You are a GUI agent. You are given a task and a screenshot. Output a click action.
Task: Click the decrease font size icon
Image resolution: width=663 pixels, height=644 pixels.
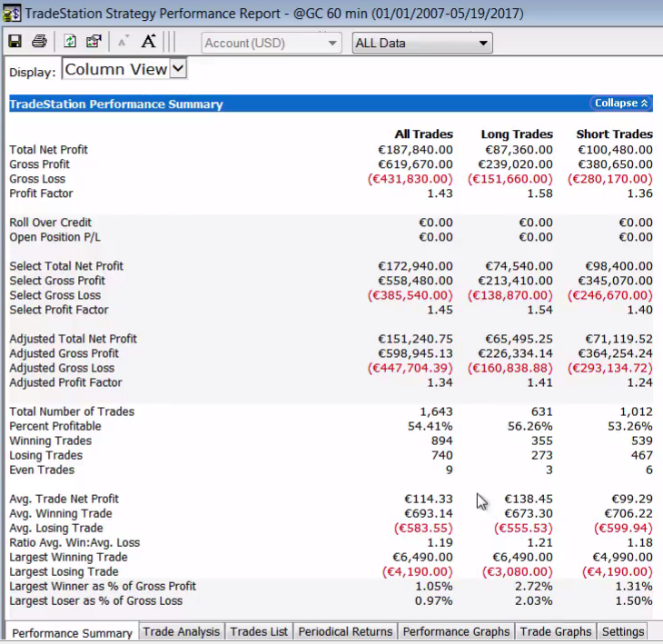click(x=123, y=42)
